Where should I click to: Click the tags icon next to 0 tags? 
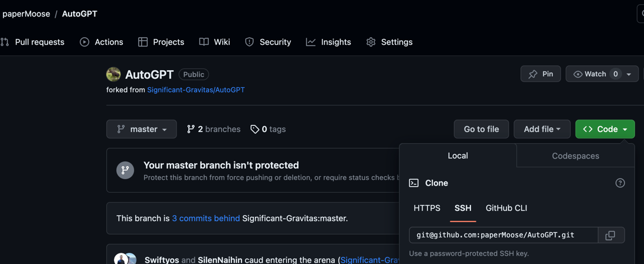254,129
